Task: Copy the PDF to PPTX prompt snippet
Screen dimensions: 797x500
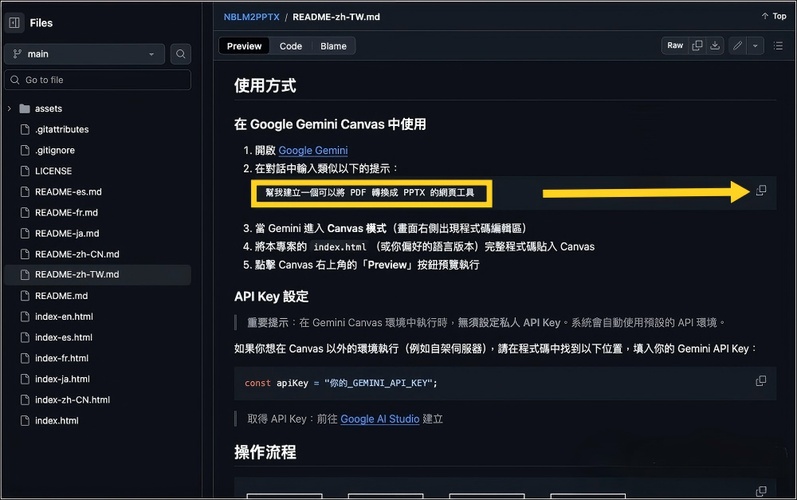Action: (x=761, y=191)
